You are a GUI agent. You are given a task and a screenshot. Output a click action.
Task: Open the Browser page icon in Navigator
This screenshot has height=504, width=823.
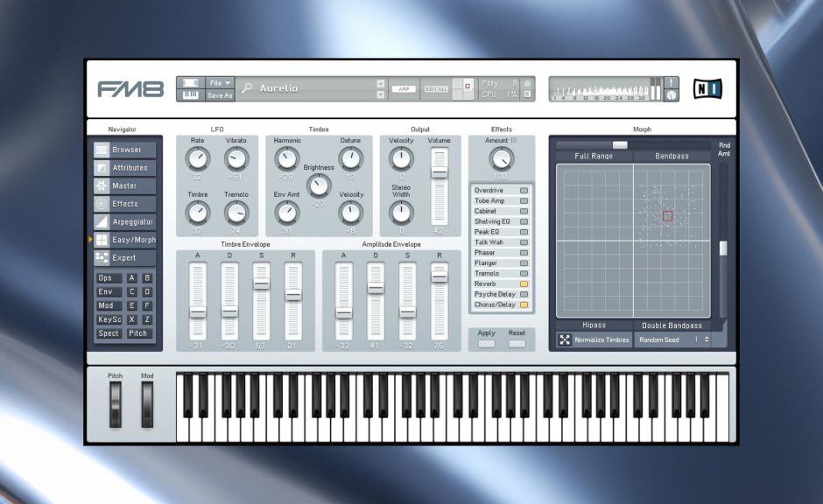(102, 150)
